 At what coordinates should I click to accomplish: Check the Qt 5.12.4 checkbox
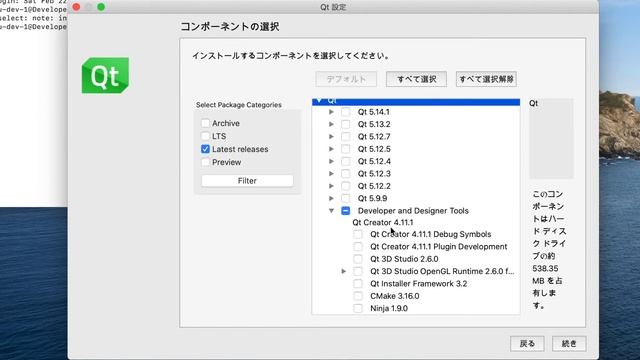345,161
